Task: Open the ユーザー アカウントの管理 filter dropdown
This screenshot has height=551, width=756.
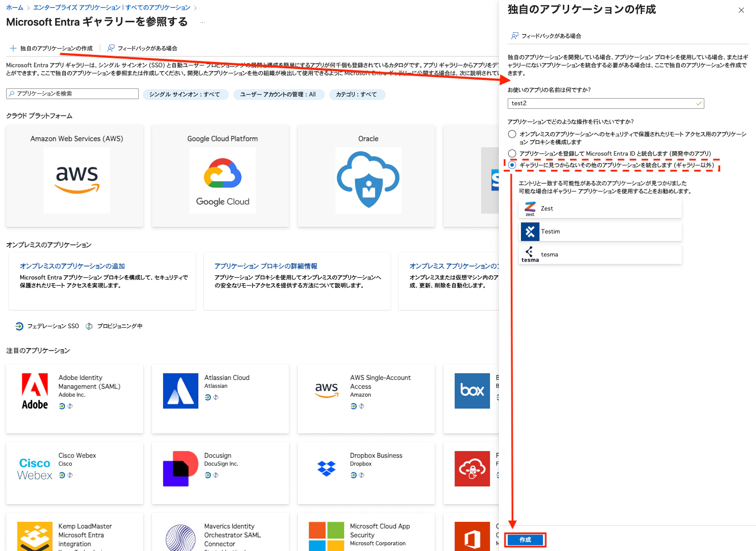Action: 278,94
